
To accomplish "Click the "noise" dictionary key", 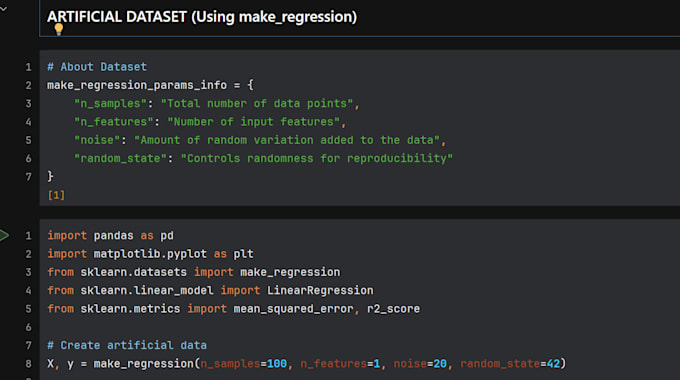I will click(97, 140).
